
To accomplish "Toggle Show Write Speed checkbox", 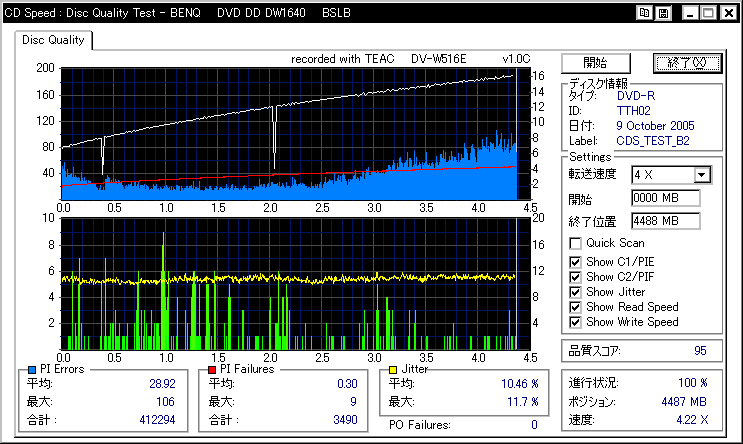I will pyautogui.click(x=575, y=323).
